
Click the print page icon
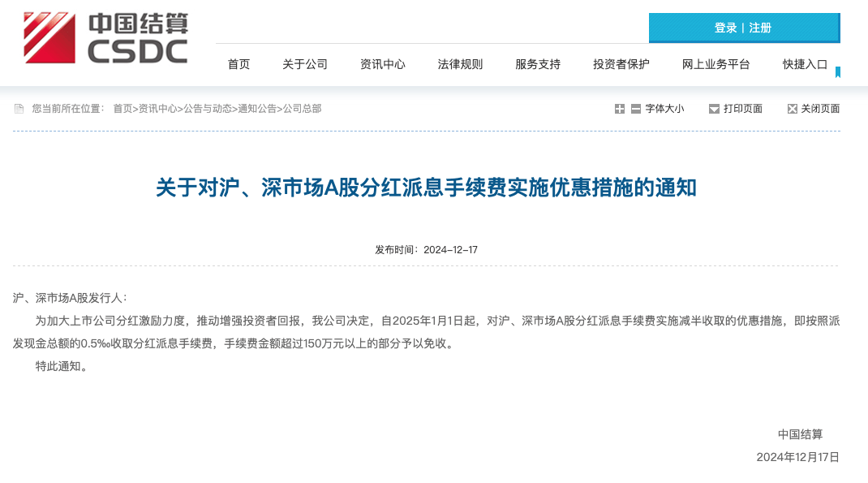click(x=714, y=109)
